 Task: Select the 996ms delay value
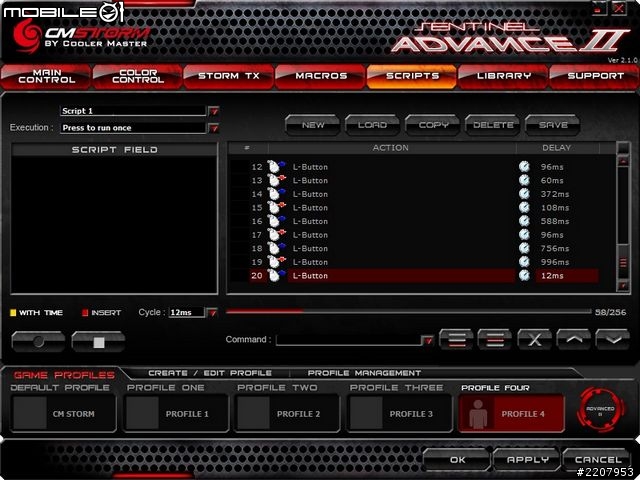pos(555,262)
